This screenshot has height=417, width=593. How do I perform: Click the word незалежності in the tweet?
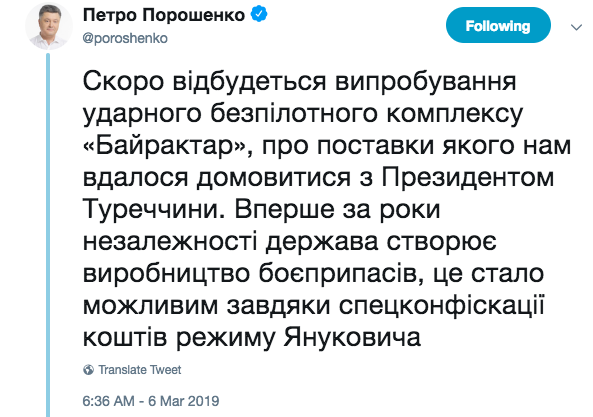coord(170,241)
